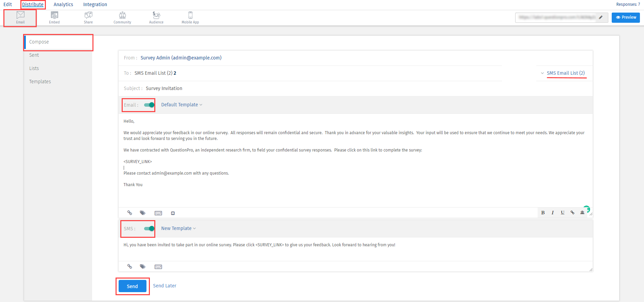Viewport: 644px width, 302px height.
Task: Open the New Template dropdown for SMS
Action: (x=178, y=229)
